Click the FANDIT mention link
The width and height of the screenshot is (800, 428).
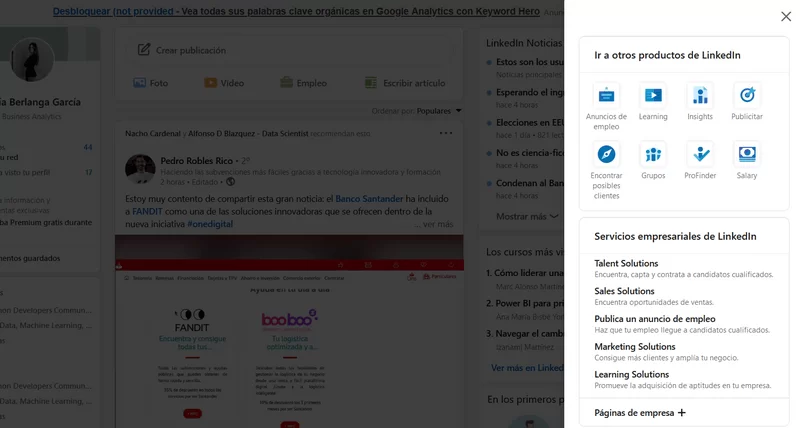tap(147, 211)
